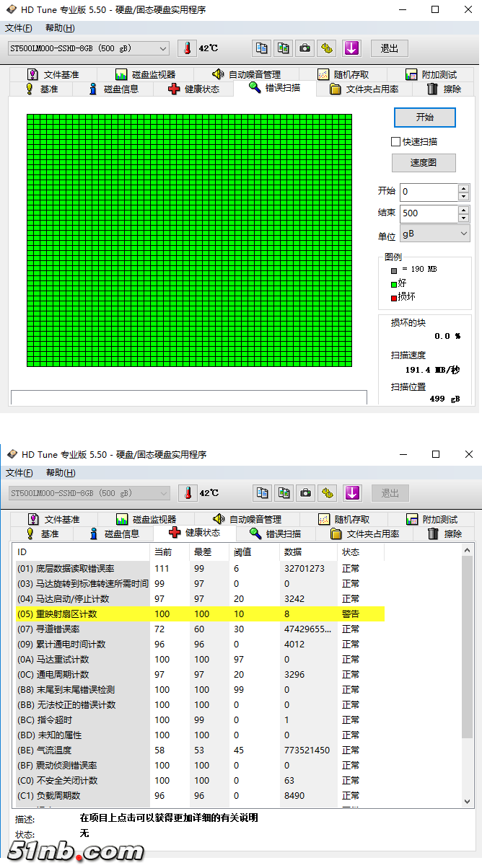The image size is (482, 868).
Task: Open 文件(F) menu in 错误扫描 window
Action: click(x=19, y=28)
